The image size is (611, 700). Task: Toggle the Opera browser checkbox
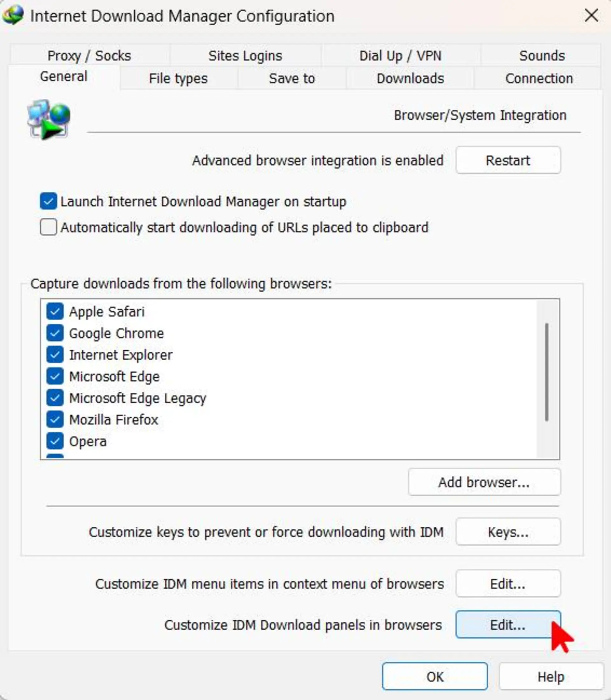tap(55, 441)
